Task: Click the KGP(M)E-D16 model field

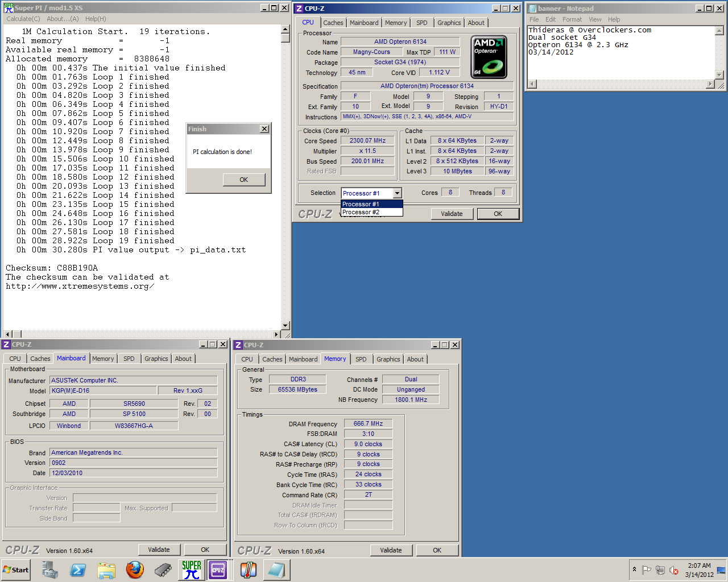Action: pyautogui.click(x=103, y=390)
